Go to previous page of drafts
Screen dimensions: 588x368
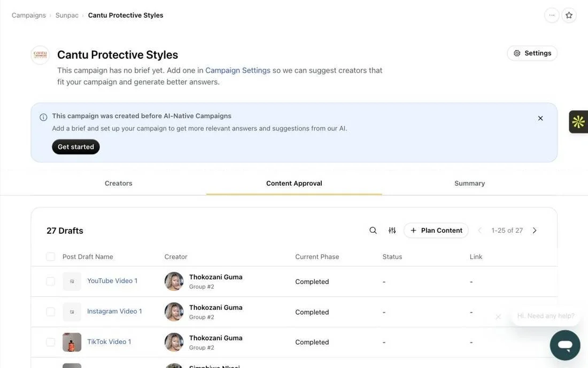[x=479, y=231]
